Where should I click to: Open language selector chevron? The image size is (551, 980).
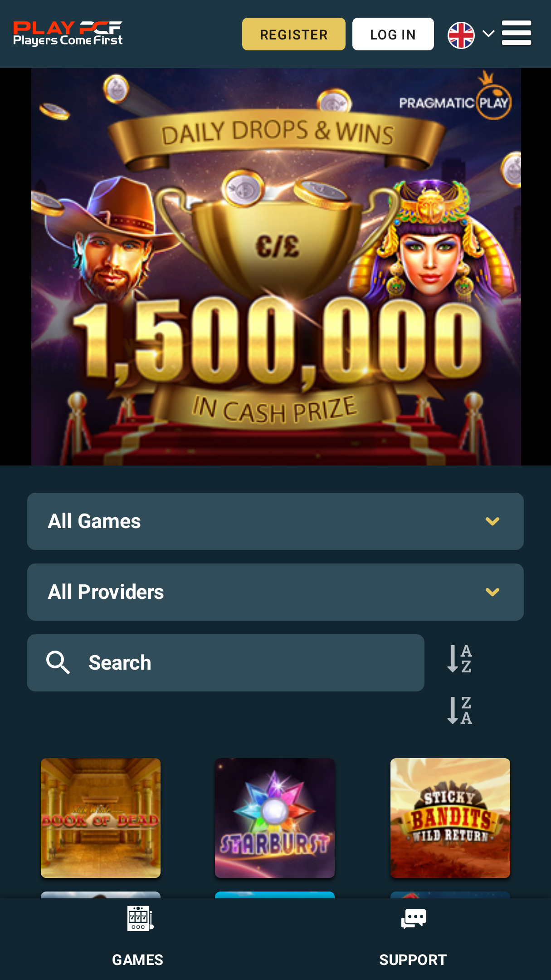pyautogui.click(x=488, y=34)
